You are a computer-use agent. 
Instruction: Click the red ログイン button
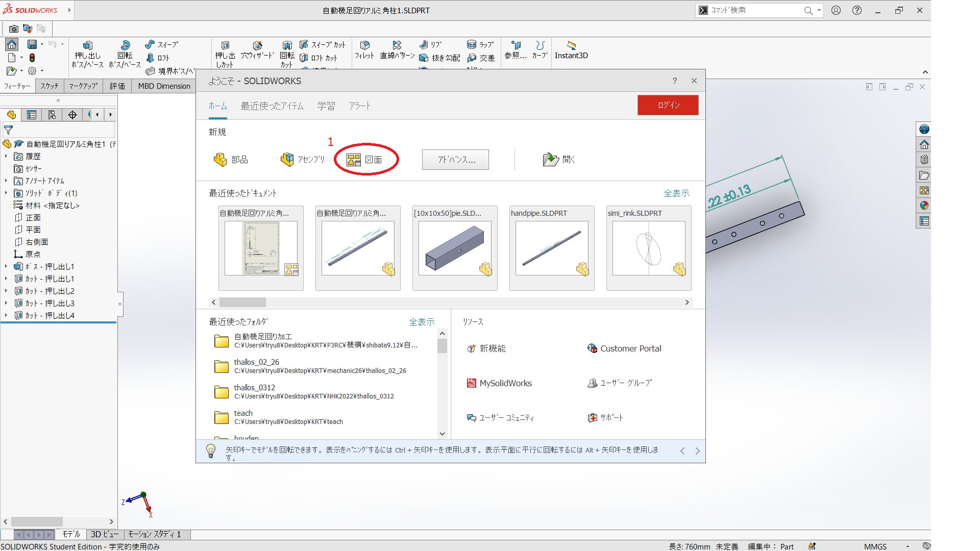(668, 105)
